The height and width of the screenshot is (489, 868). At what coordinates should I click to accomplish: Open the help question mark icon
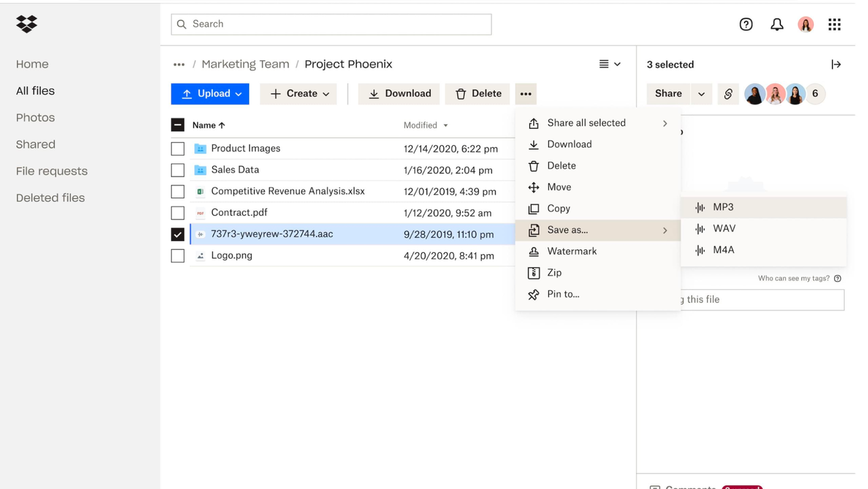[x=746, y=24]
